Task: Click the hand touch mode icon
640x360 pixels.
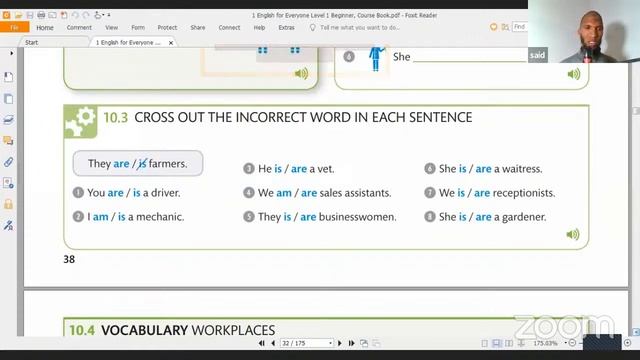Action: tap(98, 15)
